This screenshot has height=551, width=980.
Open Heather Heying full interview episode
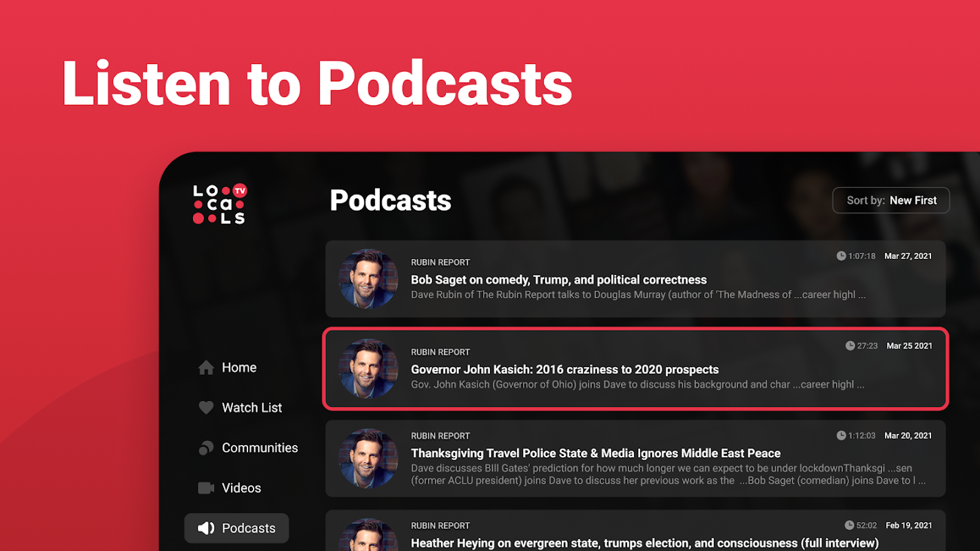click(635, 531)
